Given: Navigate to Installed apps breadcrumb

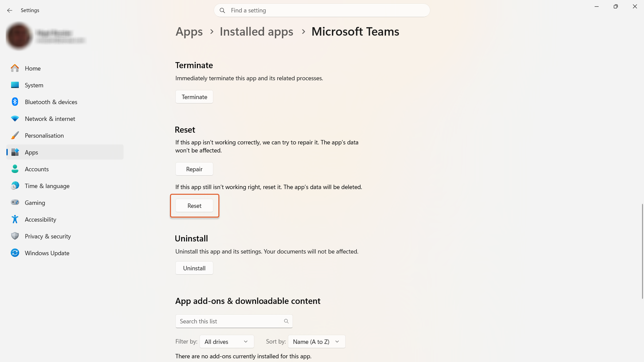Looking at the screenshot, I should (x=256, y=32).
